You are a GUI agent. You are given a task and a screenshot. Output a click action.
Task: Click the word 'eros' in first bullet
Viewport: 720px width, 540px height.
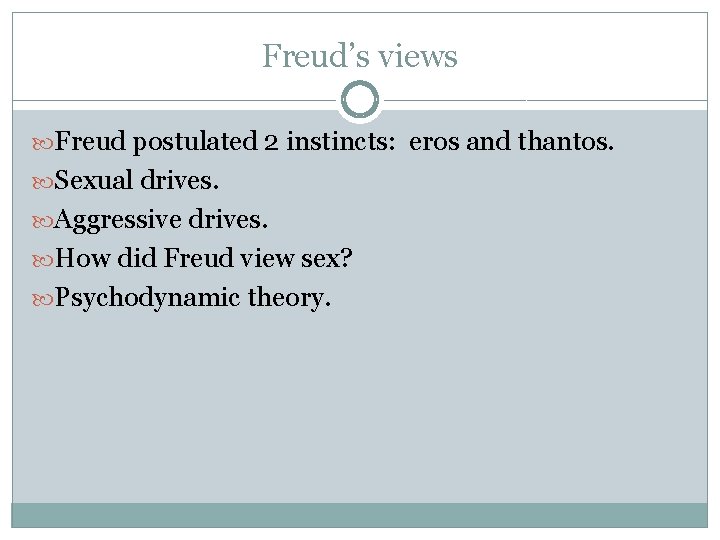pos(433,143)
